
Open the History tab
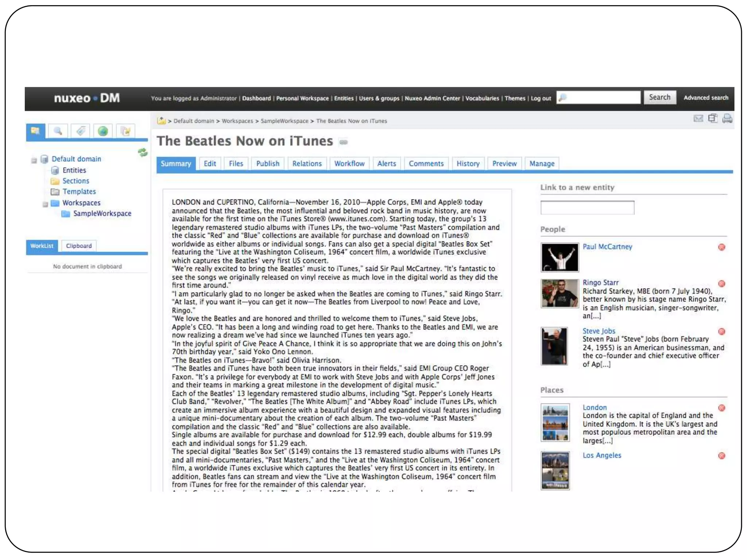[x=468, y=164]
